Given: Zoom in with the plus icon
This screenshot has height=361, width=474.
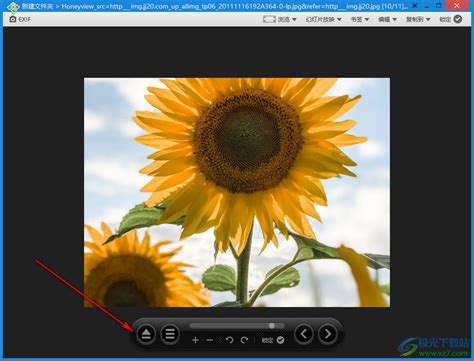Looking at the screenshot, I should (x=195, y=340).
